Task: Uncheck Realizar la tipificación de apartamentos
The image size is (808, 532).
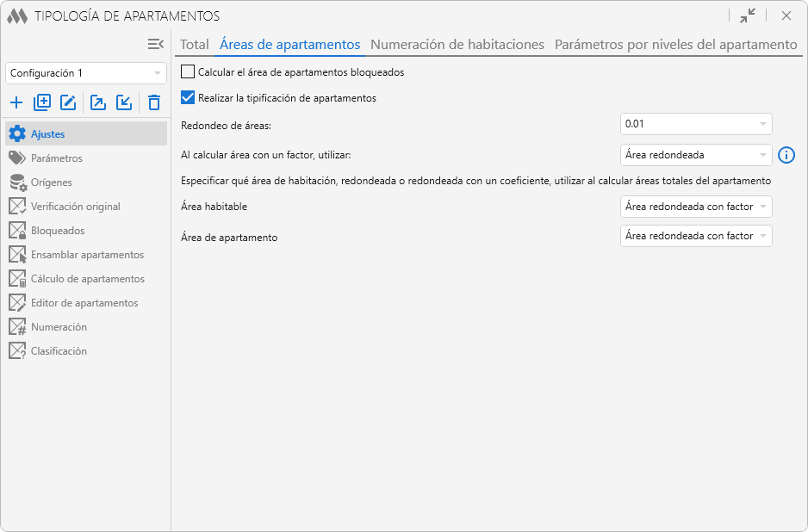Action: (188, 98)
